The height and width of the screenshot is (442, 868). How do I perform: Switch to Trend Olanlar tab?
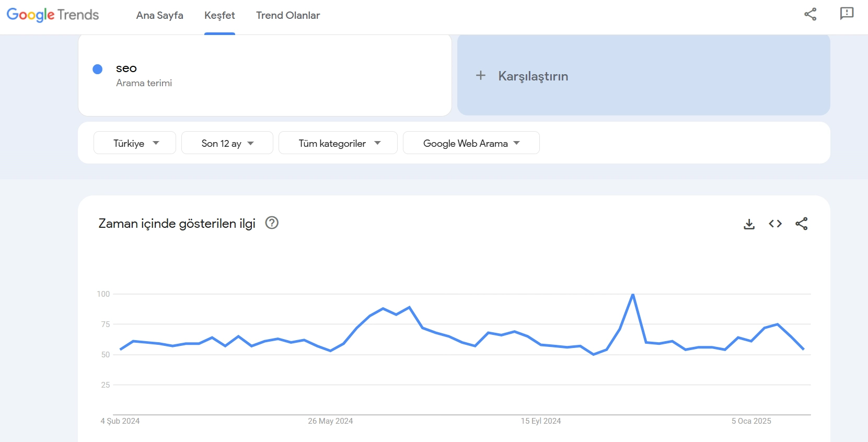coord(288,16)
